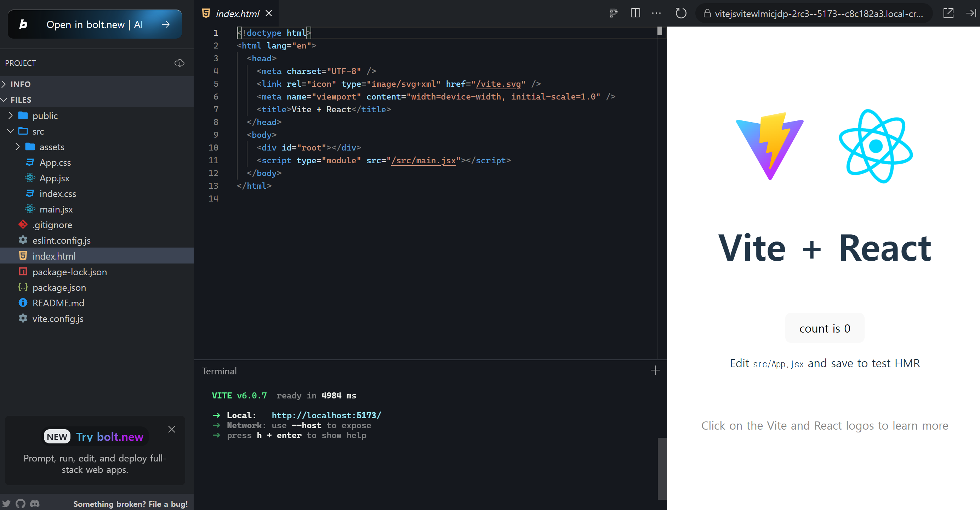Add a new terminal with plus icon
Viewport: 980px width, 510px height.
(x=655, y=370)
